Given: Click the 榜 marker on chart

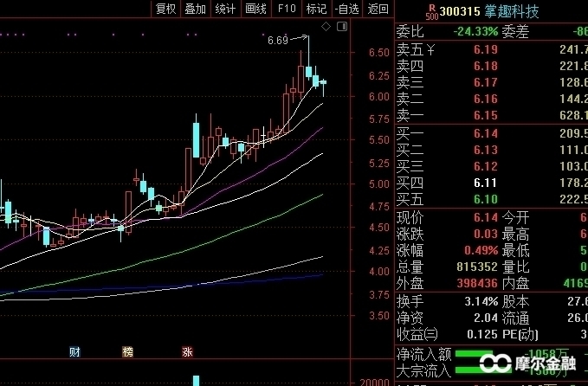Looking at the screenshot, I should click(x=128, y=352).
